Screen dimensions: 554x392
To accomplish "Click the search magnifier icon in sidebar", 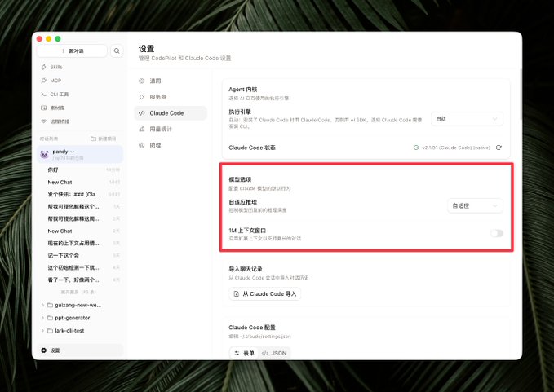I will [x=117, y=51].
